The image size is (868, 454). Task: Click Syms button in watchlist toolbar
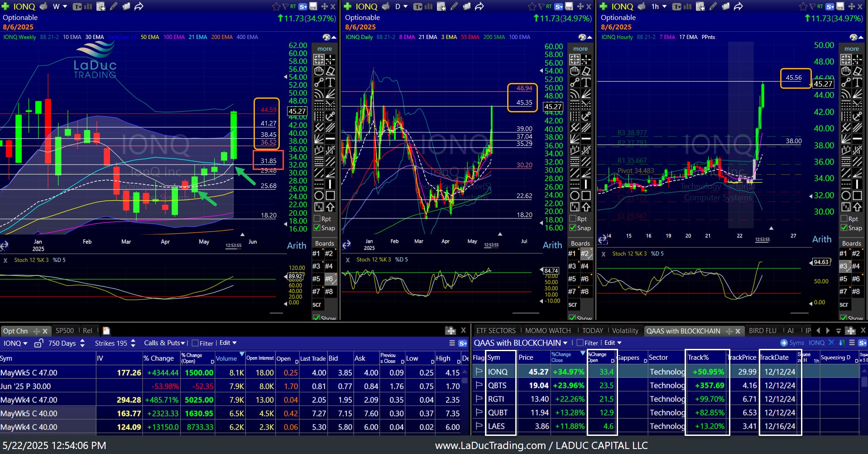(x=792, y=343)
